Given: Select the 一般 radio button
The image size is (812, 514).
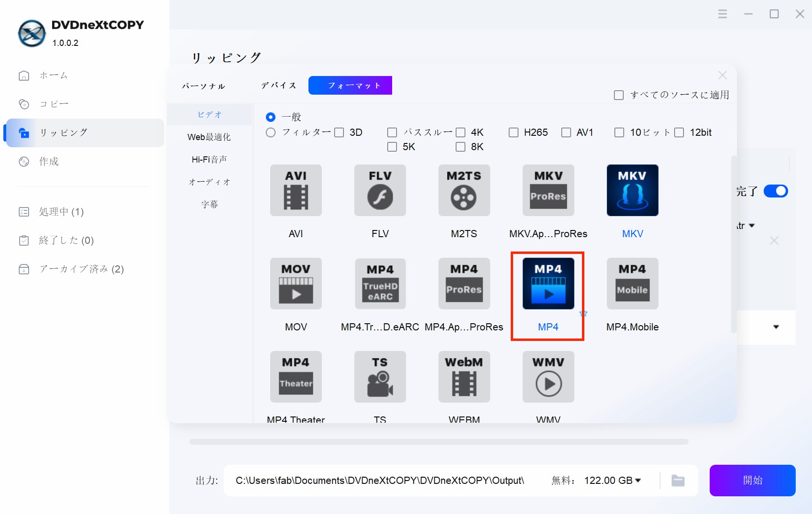Looking at the screenshot, I should pyautogui.click(x=271, y=117).
